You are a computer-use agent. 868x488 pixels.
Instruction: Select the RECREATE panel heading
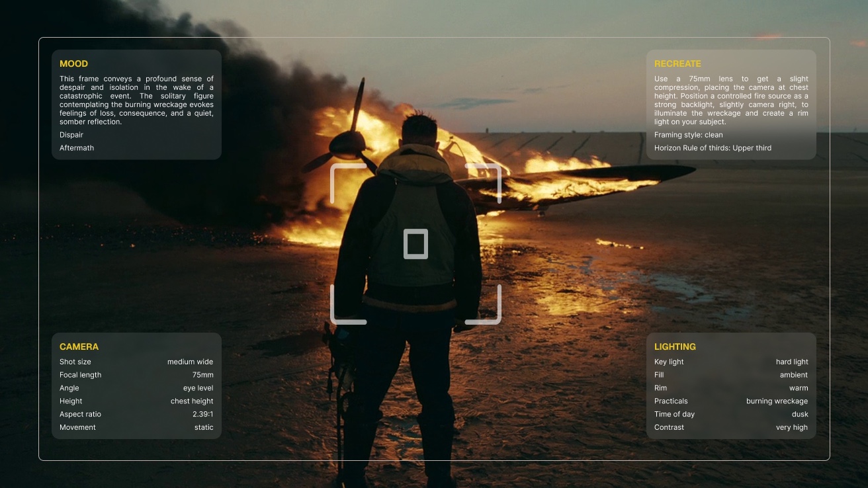tap(677, 64)
